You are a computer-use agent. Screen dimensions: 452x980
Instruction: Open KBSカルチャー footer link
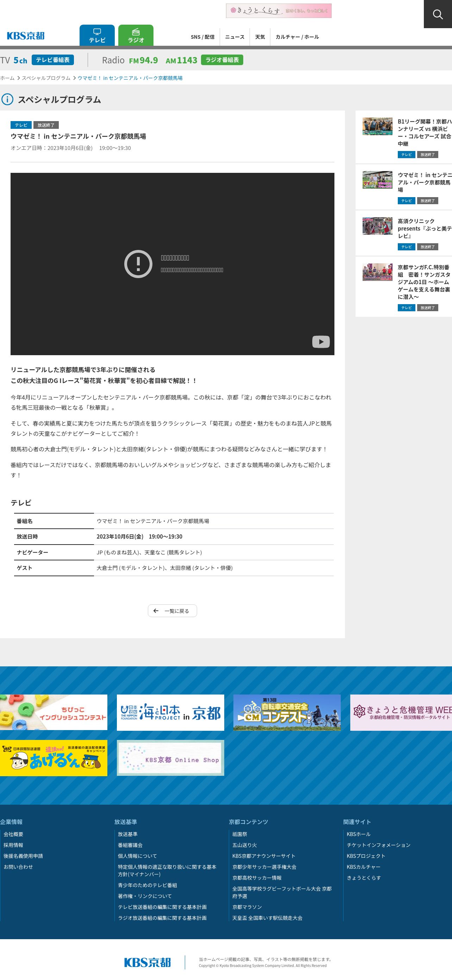pos(363,867)
